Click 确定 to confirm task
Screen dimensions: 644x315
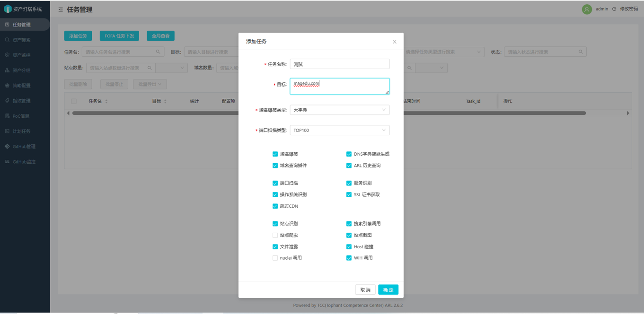click(x=388, y=290)
